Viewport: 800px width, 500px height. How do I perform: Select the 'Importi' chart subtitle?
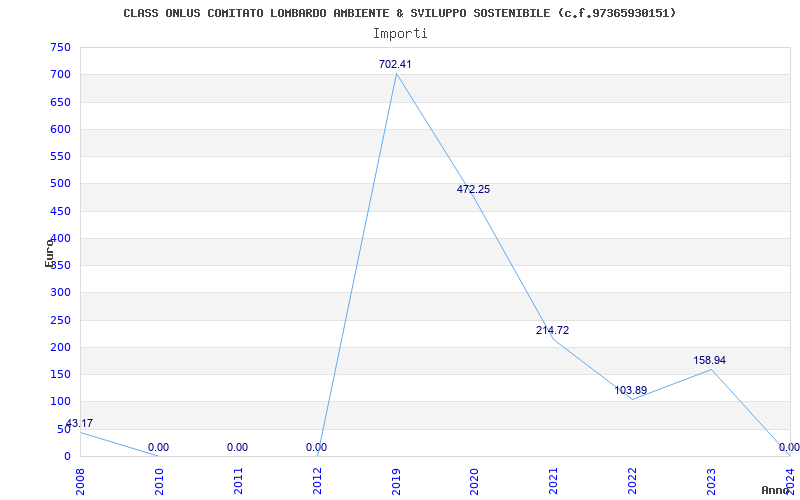(x=400, y=34)
